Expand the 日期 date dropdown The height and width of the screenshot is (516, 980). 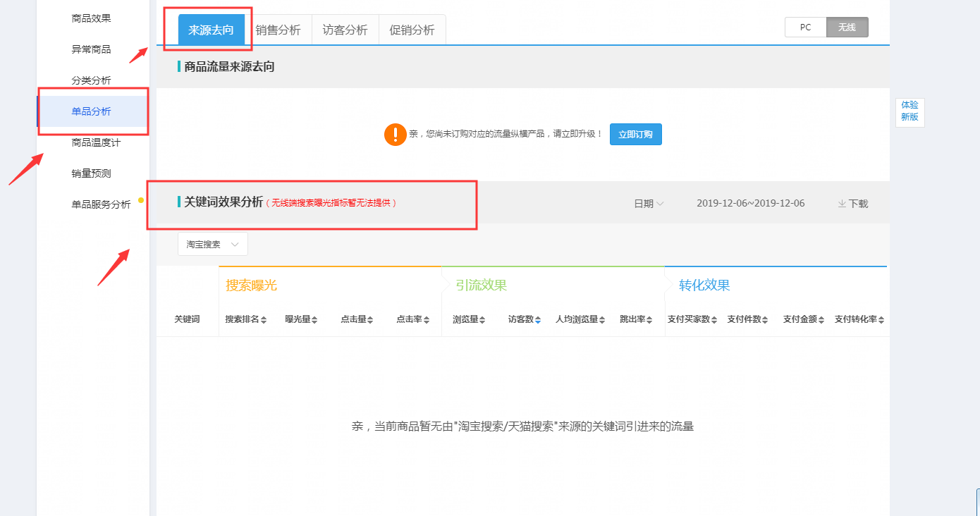pyautogui.click(x=649, y=204)
